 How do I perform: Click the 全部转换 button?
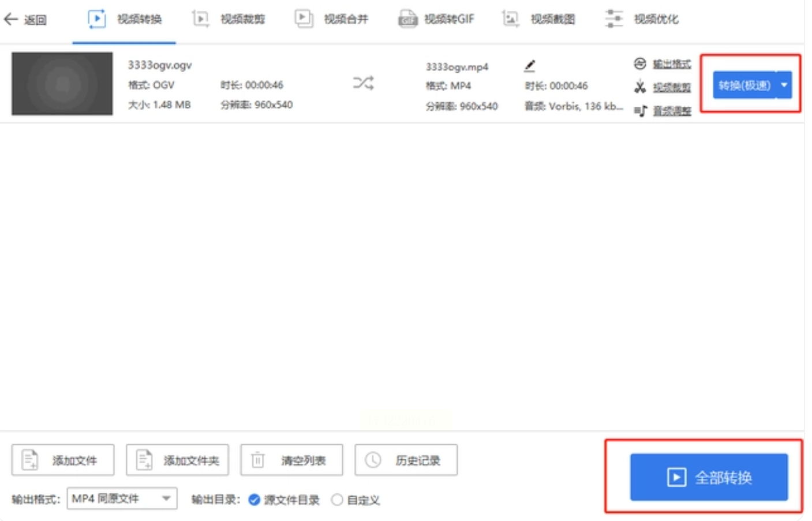pyautogui.click(x=709, y=477)
